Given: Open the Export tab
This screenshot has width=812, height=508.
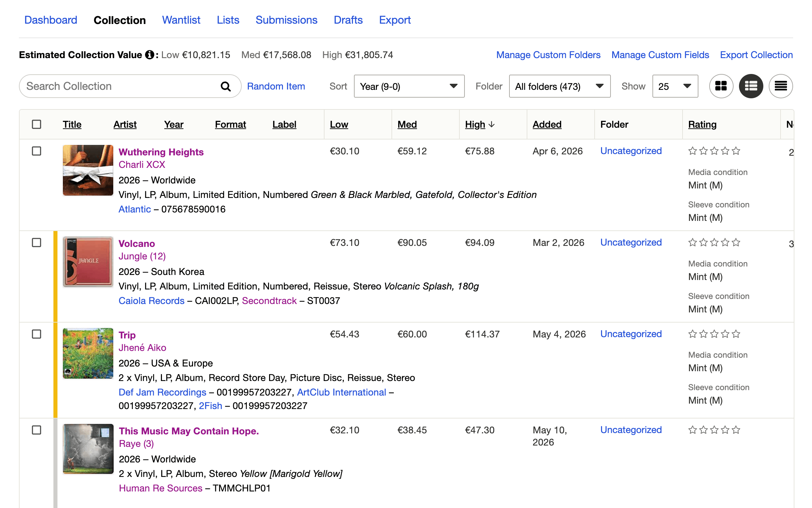Looking at the screenshot, I should [x=395, y=20].
